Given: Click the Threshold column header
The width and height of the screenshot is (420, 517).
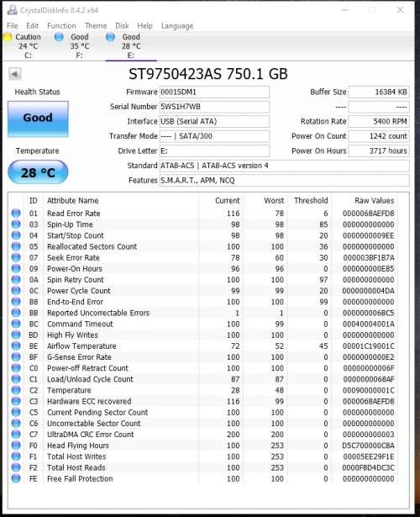Looking at the screenshot, I should (x=311, y=200).
